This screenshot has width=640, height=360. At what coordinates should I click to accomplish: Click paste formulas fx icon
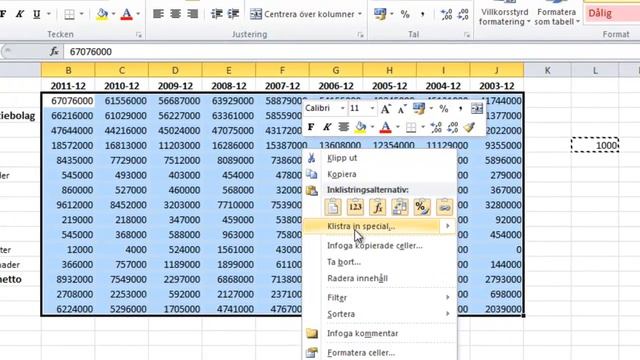point(378,207)
